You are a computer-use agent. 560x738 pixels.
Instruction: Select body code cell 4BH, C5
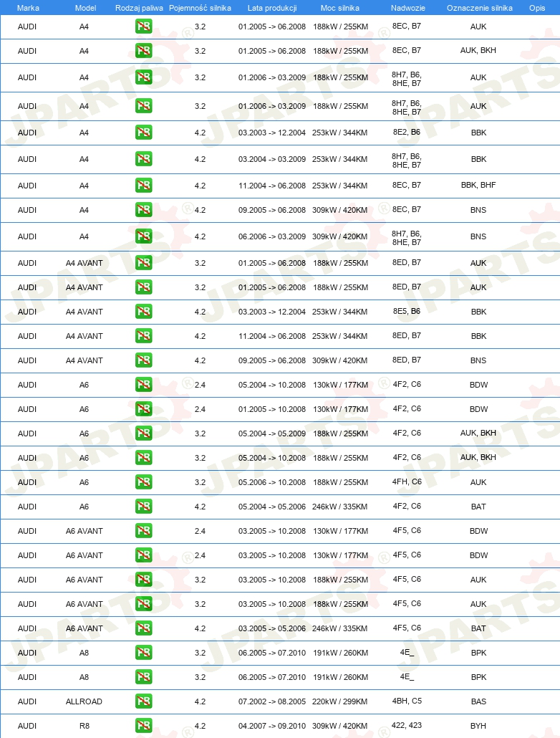tap(407, 701)
